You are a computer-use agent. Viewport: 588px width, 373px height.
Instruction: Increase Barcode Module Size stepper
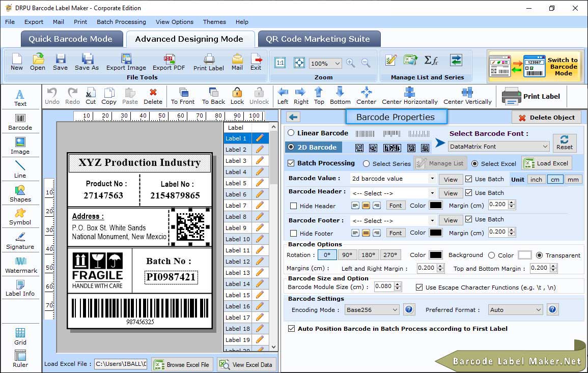click(x=398, y=284)
